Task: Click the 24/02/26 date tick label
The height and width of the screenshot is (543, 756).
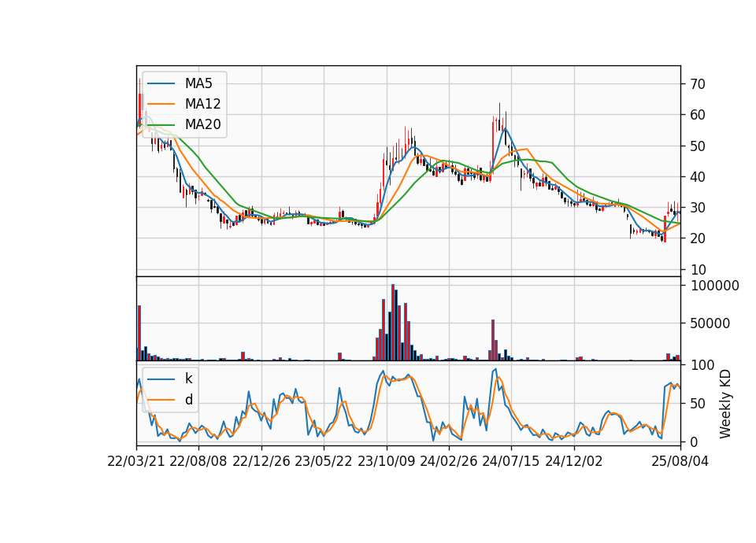Action: [x=448, y=461]
